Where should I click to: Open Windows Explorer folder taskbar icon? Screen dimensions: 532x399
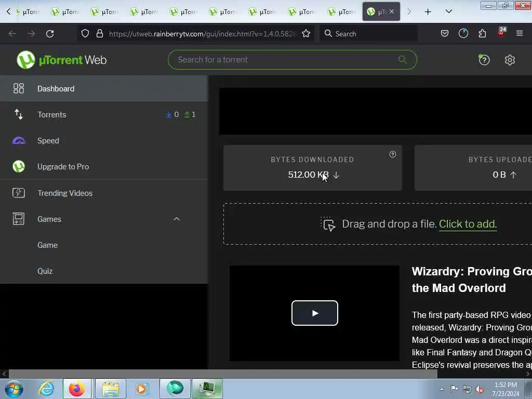[x=111, y=389]
